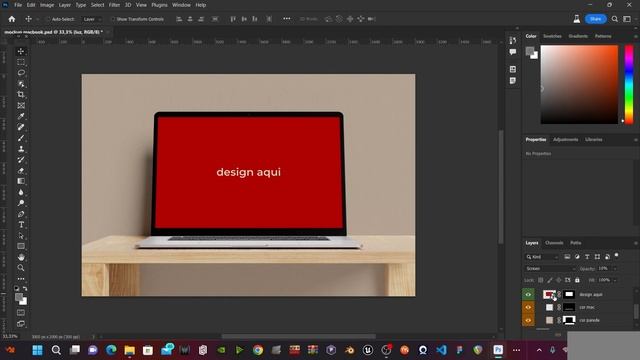The image size is (640, 360).
Task: Click the lock all padlock icon
Action: (x=577, y=280)
